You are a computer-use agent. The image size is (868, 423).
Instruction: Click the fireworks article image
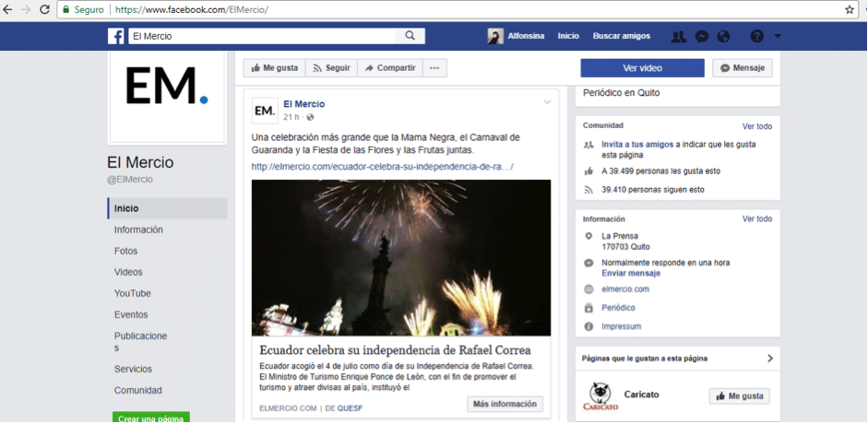point(401,257)
